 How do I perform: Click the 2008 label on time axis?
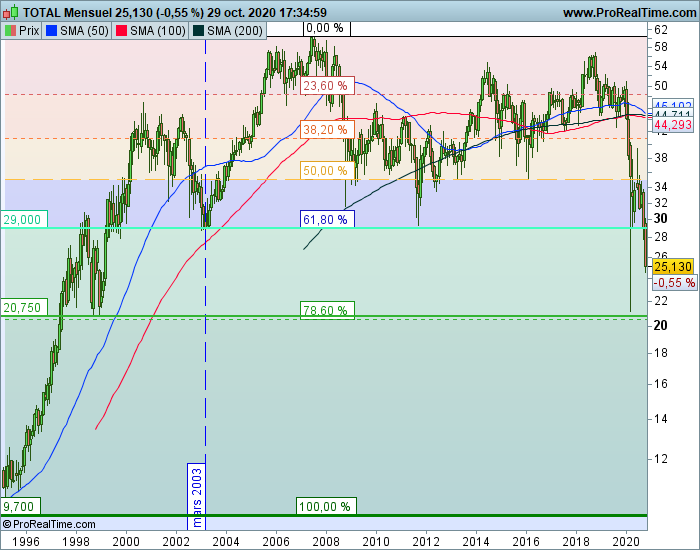326,542
